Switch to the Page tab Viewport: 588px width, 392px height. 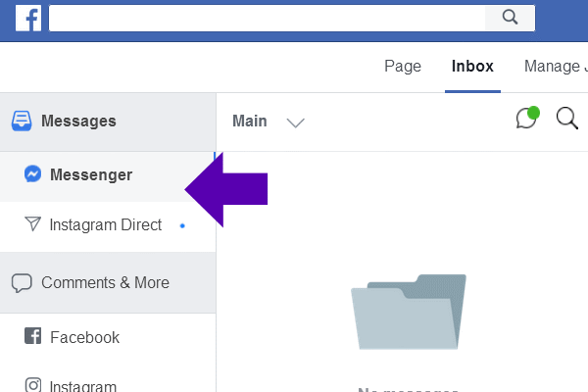[x=403, y=67]
